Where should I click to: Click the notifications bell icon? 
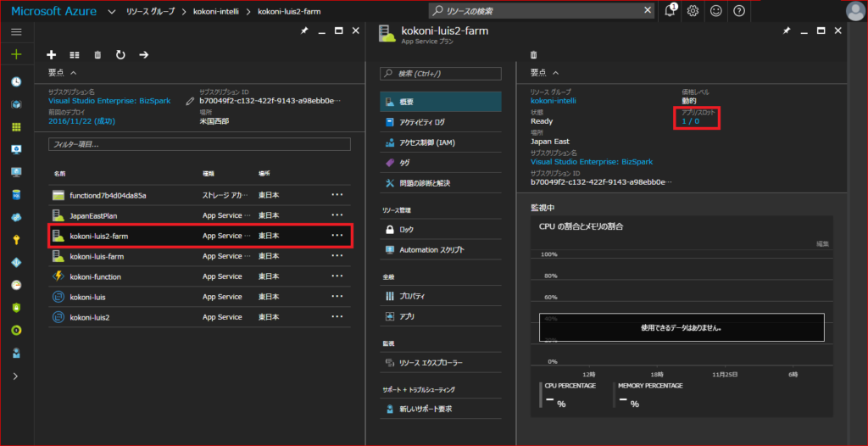pos(670,11)
